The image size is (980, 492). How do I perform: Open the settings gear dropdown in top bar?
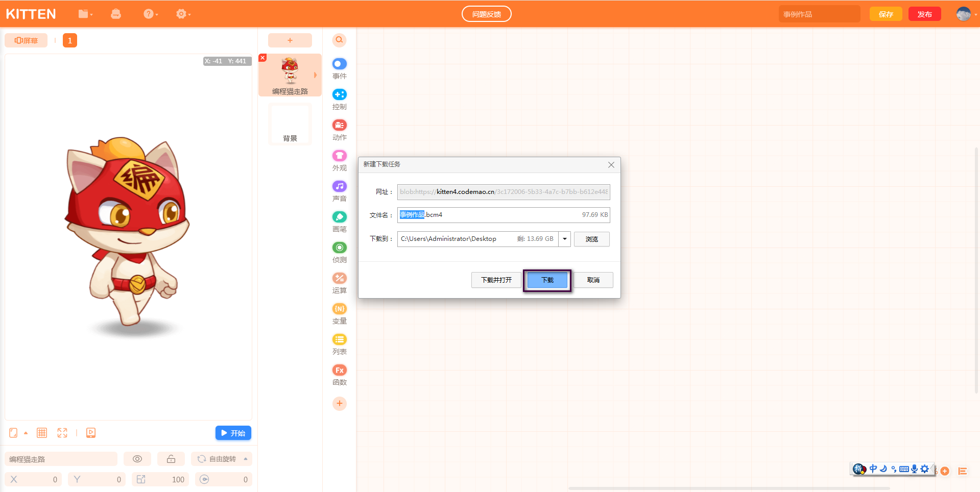click(x=183, y=14)
